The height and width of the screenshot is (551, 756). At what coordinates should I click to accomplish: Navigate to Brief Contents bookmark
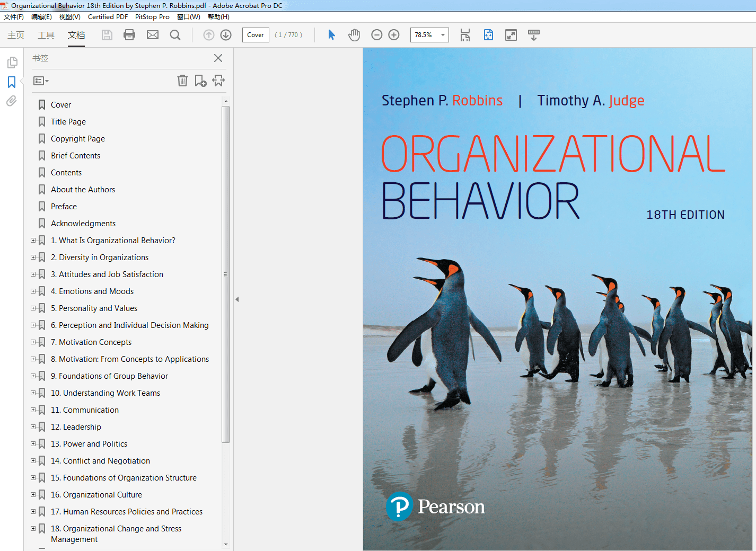click(x=75, y=155)
